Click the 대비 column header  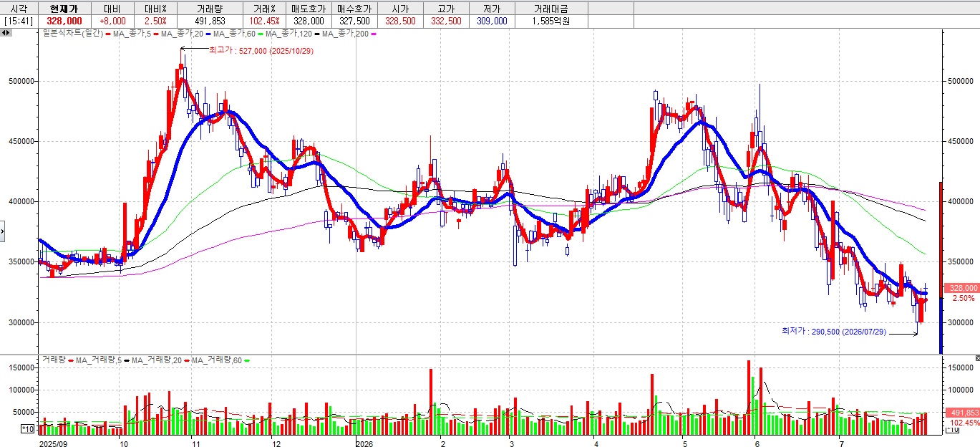pos(112,8)
